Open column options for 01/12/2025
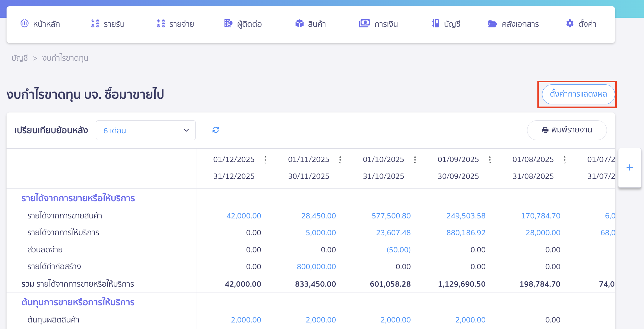Viewport: 644px width, 329px height. tap(266, 160)
